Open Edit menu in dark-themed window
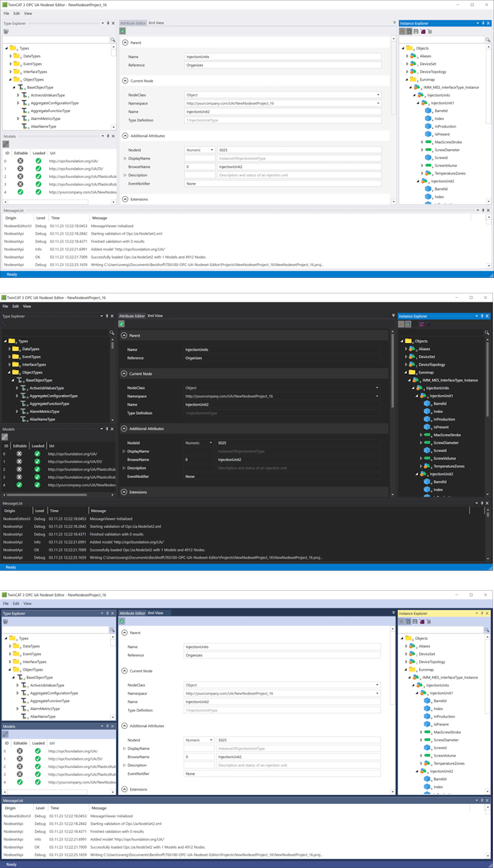This screenshot has height=868, width=494. click(x=16, y=306)
